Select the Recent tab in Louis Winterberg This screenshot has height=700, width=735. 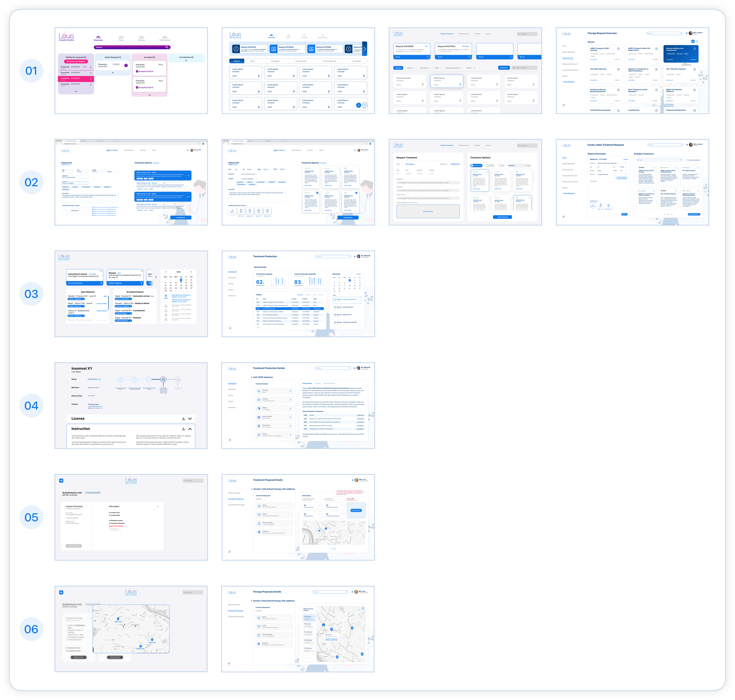pyautogui.click(x=237, y=61)
